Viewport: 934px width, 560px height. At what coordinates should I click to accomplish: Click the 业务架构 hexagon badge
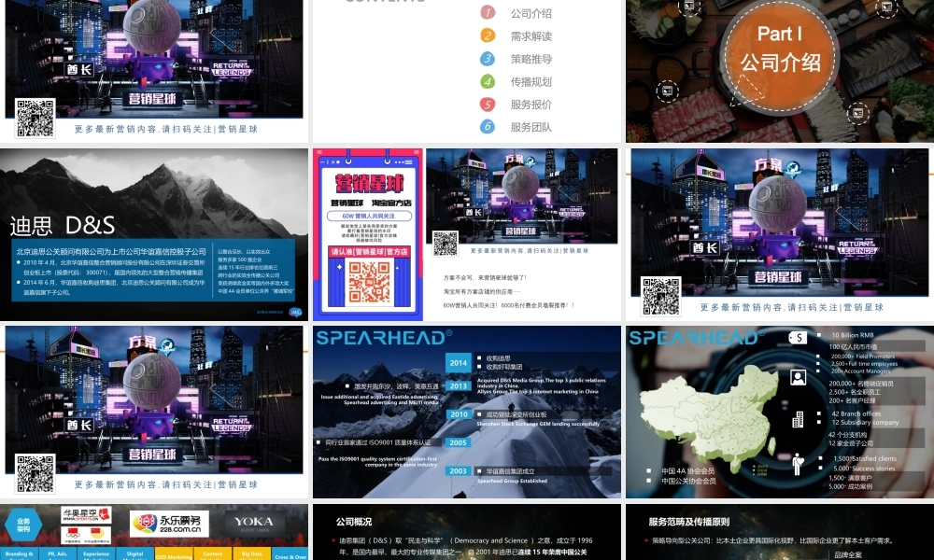pos(23,525)
